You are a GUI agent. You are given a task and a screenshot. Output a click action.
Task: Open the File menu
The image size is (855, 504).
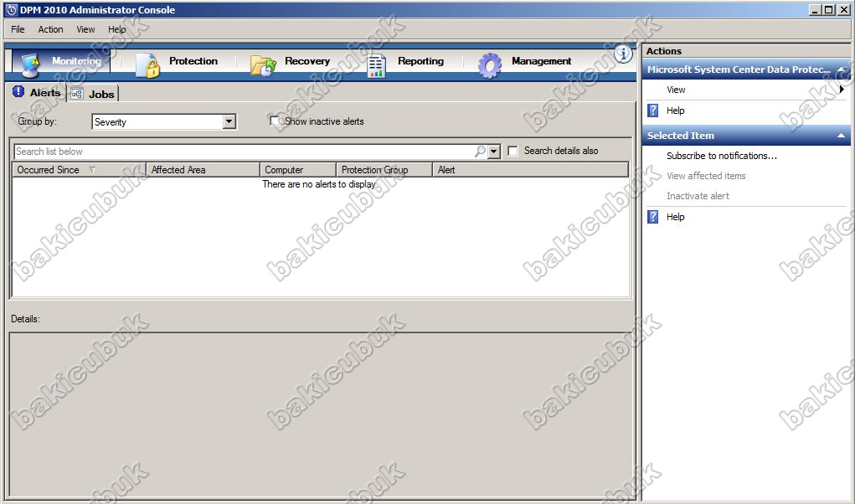[x=18, y=29]
